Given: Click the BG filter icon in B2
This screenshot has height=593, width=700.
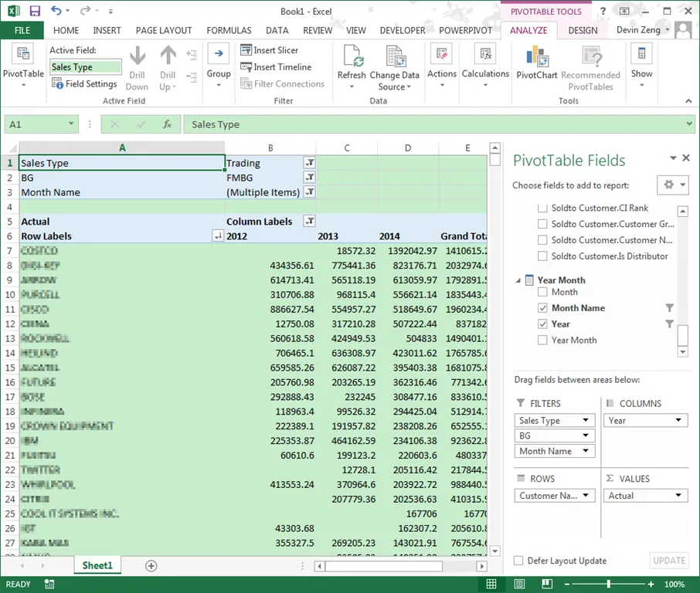Looking at the screenshot, I should [309, 178].
